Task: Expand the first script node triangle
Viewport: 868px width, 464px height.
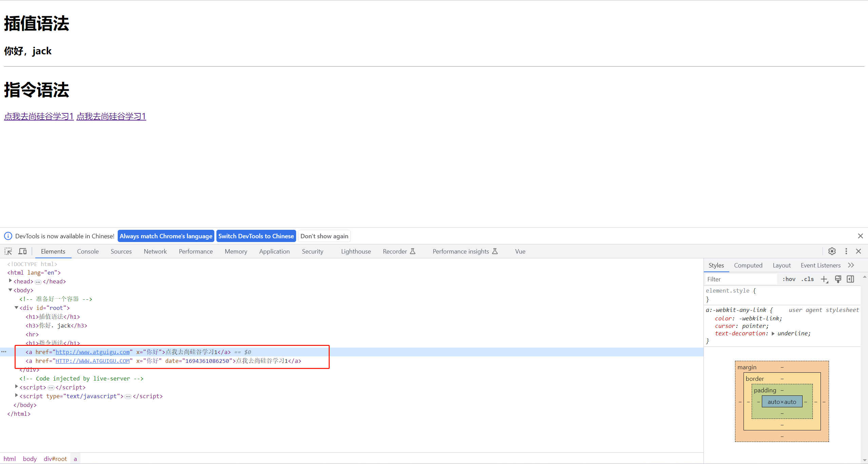Action: (16, 387)
